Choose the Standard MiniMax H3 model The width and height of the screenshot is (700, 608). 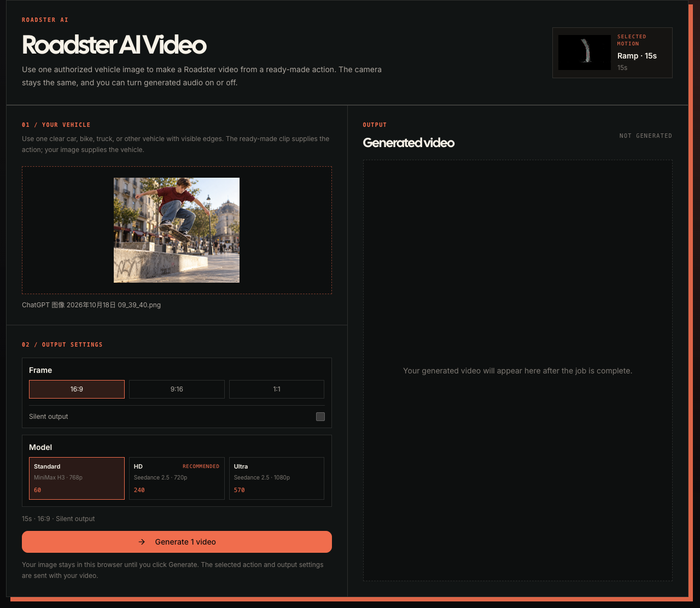77,478
